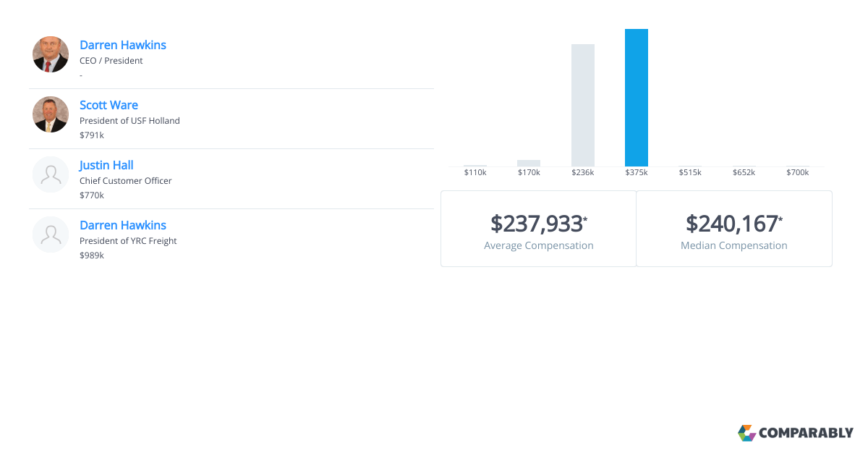This screenshot has height=456, width=868.
Task: Click the Comparably logo icon
Action: point(746,433)
